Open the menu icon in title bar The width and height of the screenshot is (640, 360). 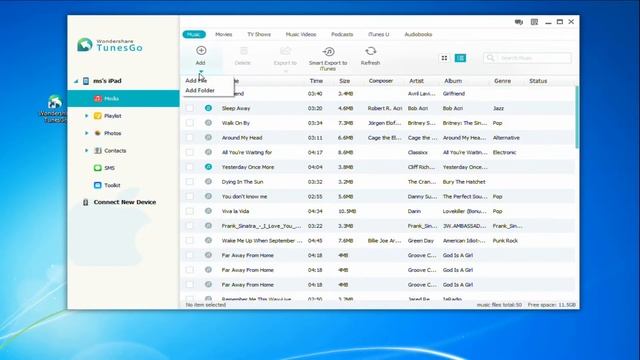point(534,22)
